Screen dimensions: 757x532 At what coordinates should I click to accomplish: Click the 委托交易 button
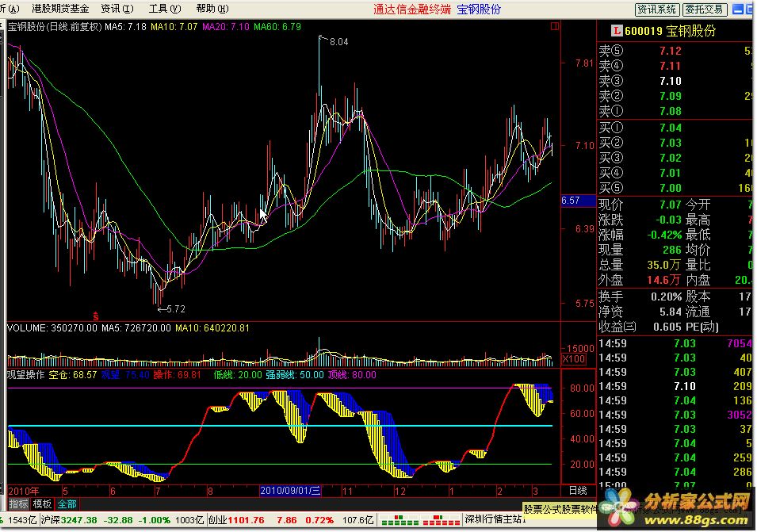click(705, 10)
